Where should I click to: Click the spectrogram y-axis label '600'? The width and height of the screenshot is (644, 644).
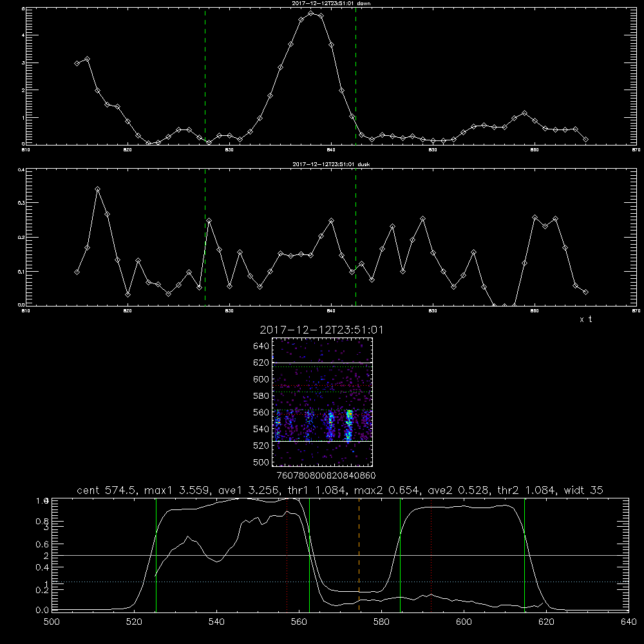pos(261,379)
